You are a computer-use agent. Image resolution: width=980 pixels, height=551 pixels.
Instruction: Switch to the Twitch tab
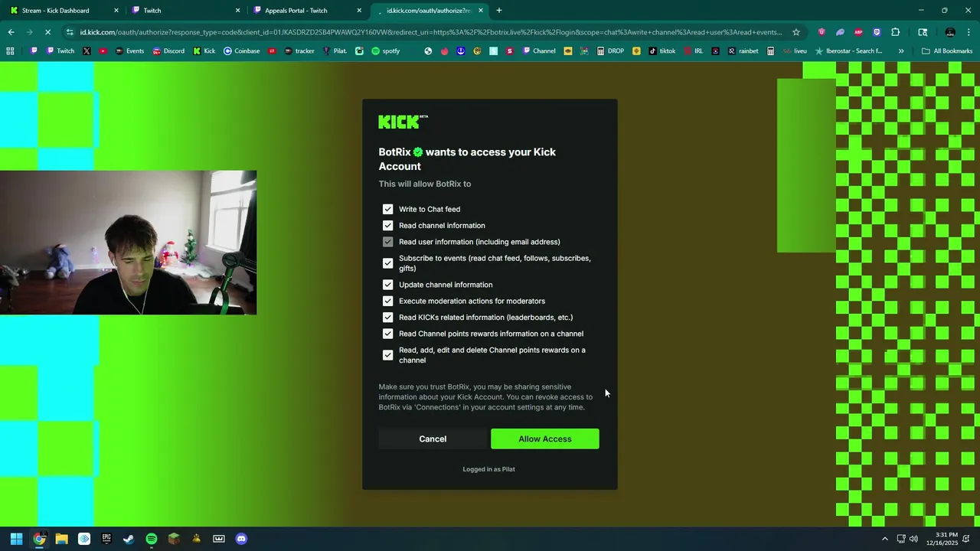(x=185, y=11)
